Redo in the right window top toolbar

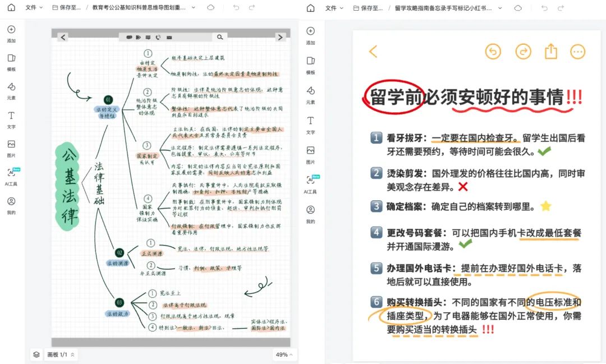pos(561,8)
